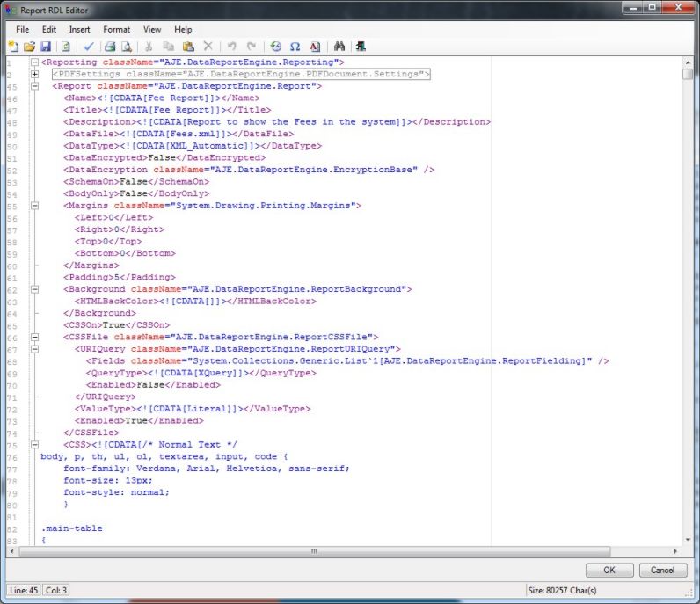Viewport: 700px width, 604px height.
Task: Click the binoculars Find icon
Action: (x=340, y=46)
